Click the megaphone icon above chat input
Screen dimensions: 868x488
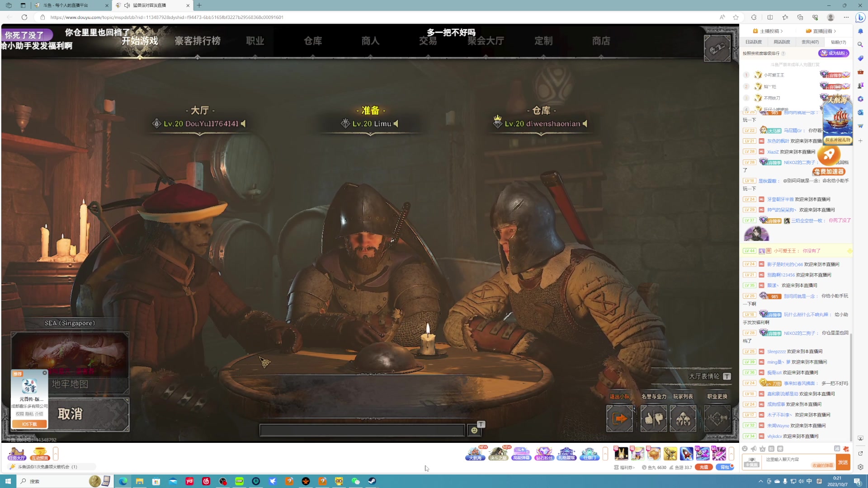[x=754, y=449]
